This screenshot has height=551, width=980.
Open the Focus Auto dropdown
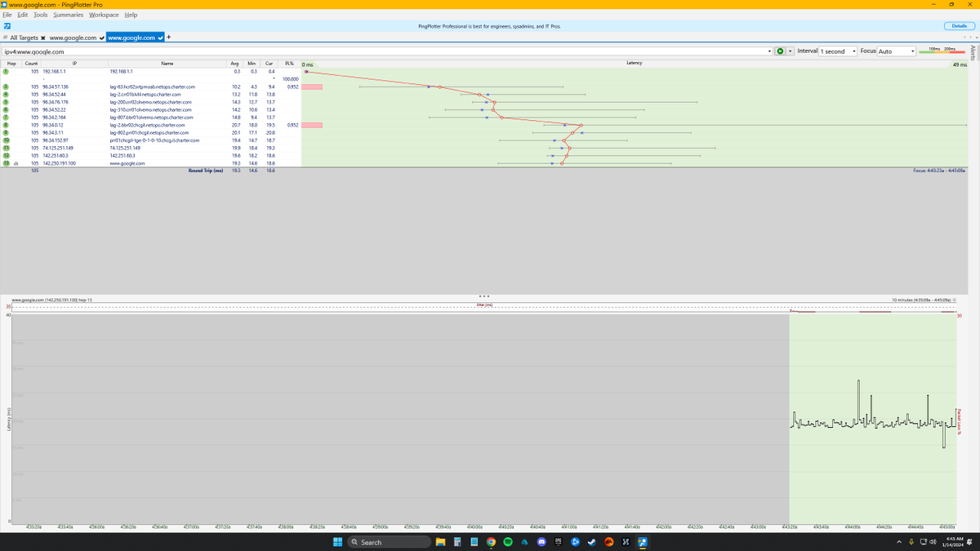pos(898,51)
